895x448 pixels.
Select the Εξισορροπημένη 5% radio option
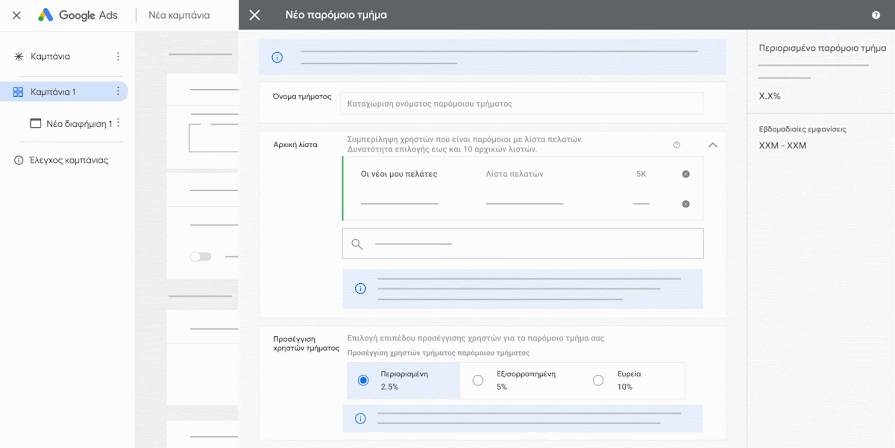tap(478, 380)
